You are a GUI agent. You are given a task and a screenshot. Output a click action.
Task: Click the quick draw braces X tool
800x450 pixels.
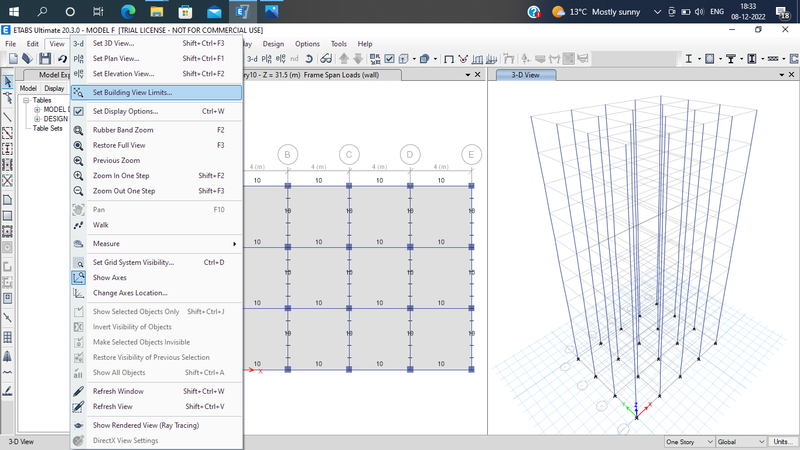point(8,181)
